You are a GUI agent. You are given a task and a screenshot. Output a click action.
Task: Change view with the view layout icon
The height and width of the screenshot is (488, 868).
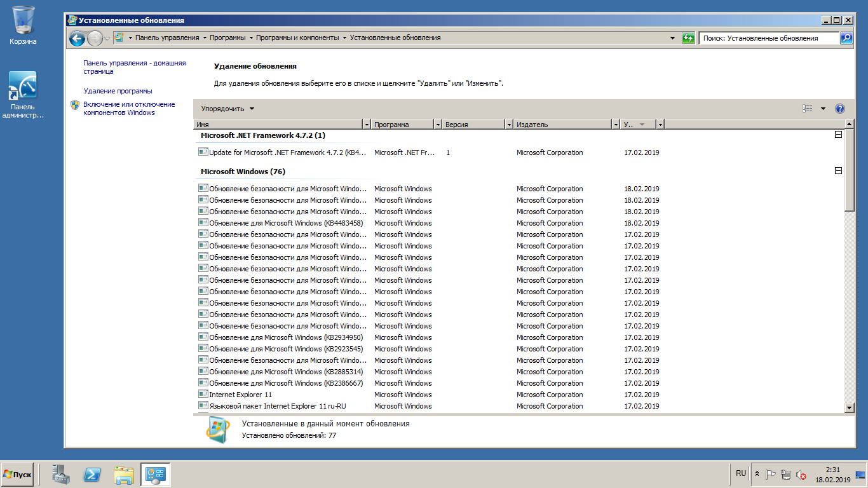click(808, 109)
